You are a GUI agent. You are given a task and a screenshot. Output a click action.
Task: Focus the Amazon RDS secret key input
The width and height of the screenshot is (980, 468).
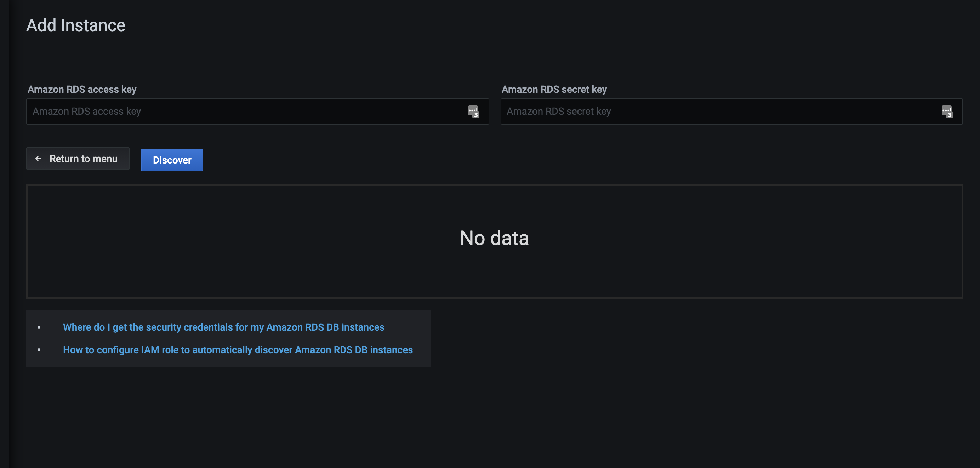[x=723, y=112]
